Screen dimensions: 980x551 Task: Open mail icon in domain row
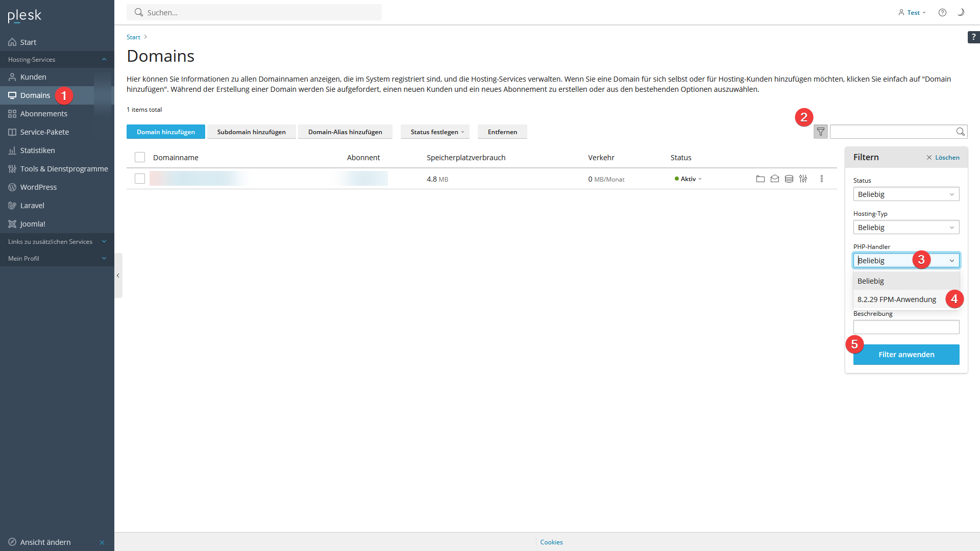point(774,179)
